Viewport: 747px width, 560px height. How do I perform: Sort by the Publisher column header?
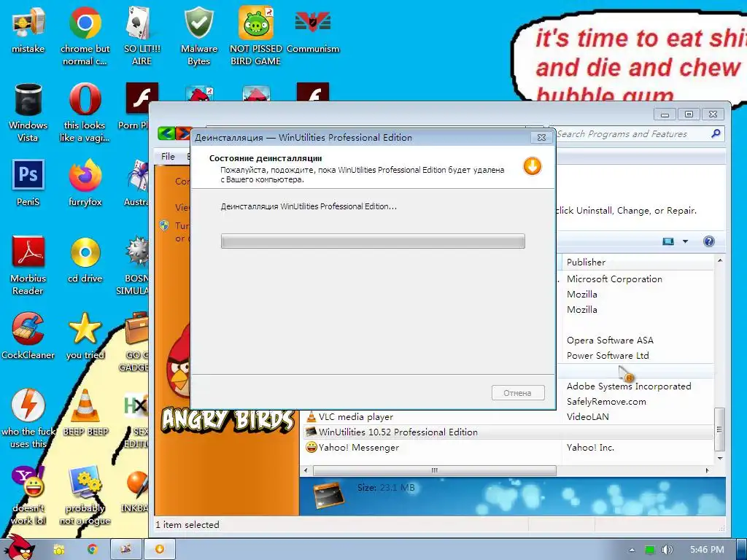[636, 262]
